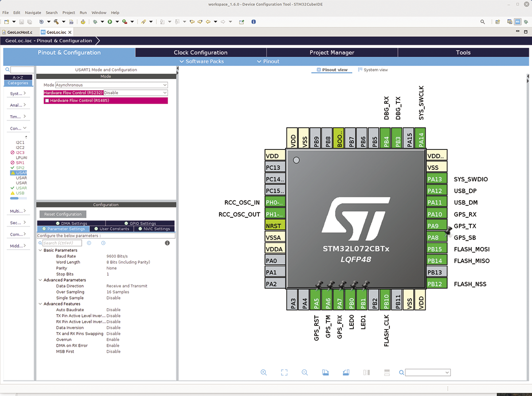
Task: Select the I2C1 peripheral
Action: (20, 142)
